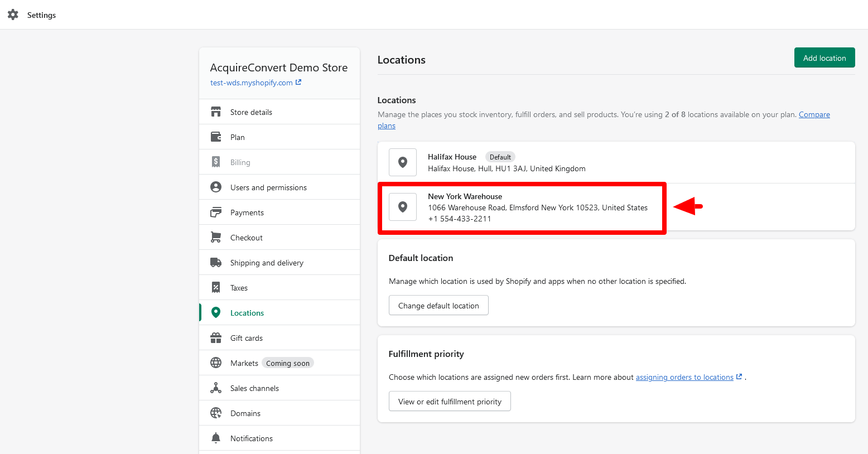Select Notifications in the settings sidebar
Viewport: 868px width, 454px height.
click(252, 438)
